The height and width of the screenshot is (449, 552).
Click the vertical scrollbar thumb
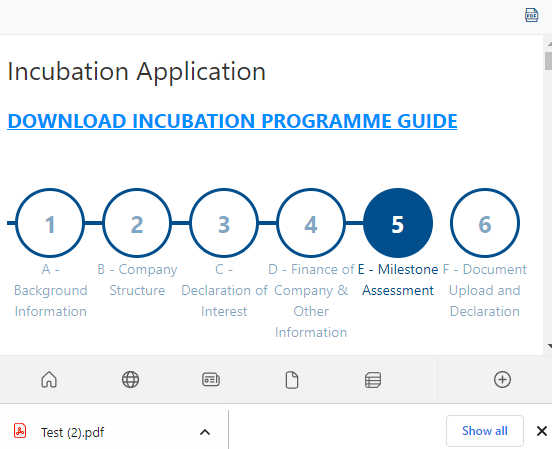tap(548, 61)
